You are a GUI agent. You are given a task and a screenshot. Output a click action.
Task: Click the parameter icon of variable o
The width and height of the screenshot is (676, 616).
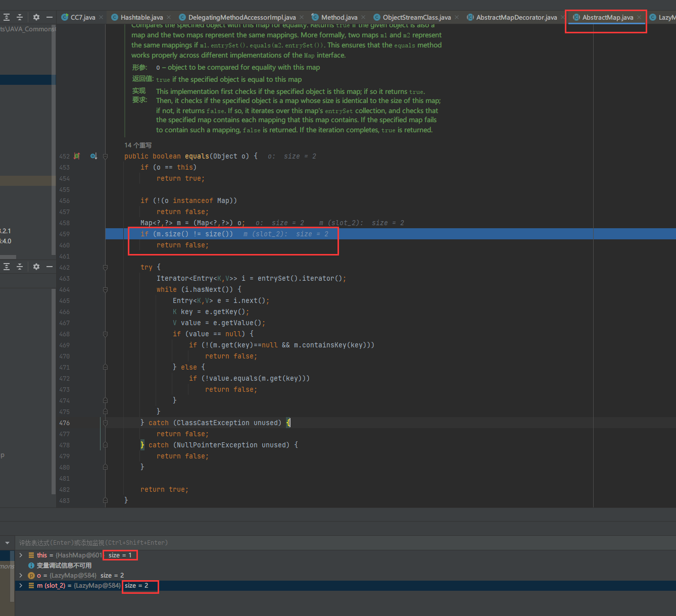31,576
